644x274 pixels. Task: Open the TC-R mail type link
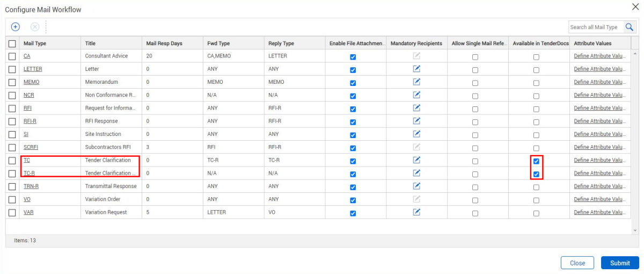[28, 173]
